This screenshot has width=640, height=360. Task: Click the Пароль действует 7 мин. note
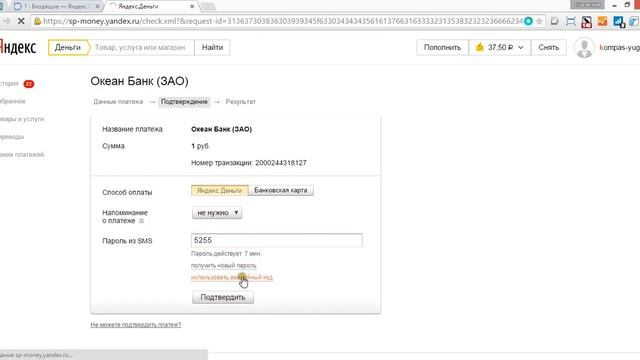click(x=226, y=254)
